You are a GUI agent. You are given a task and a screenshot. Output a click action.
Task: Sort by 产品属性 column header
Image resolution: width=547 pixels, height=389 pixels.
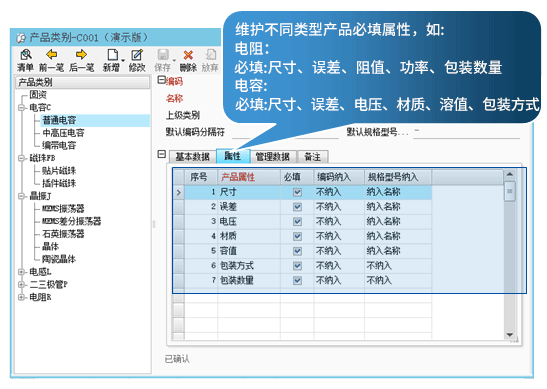[x=249, y=177]
